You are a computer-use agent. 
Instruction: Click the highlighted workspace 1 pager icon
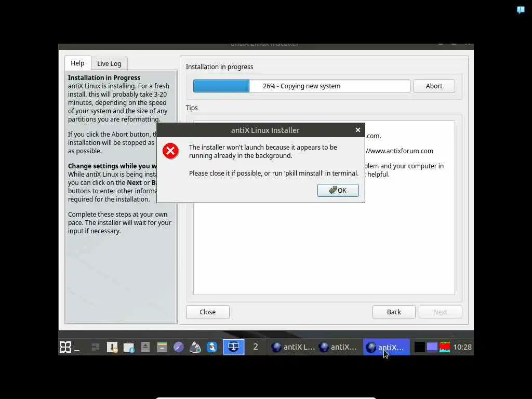pyautogui.click(x=233, y=347)
